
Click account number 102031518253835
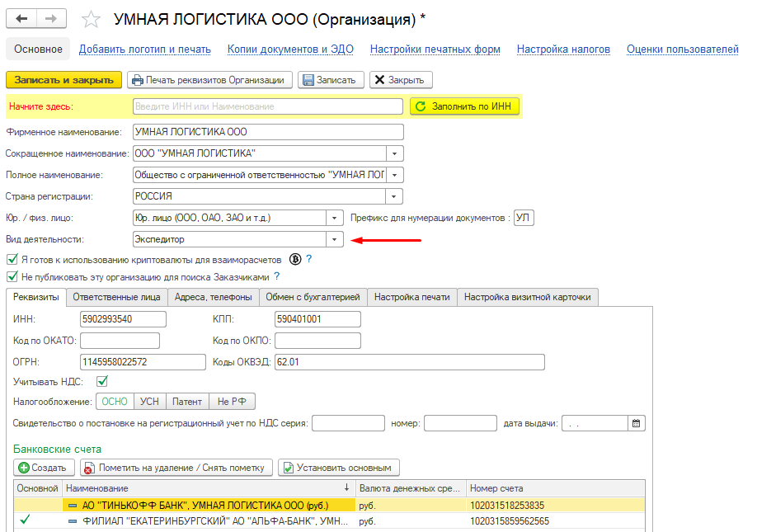coord(507,505)
